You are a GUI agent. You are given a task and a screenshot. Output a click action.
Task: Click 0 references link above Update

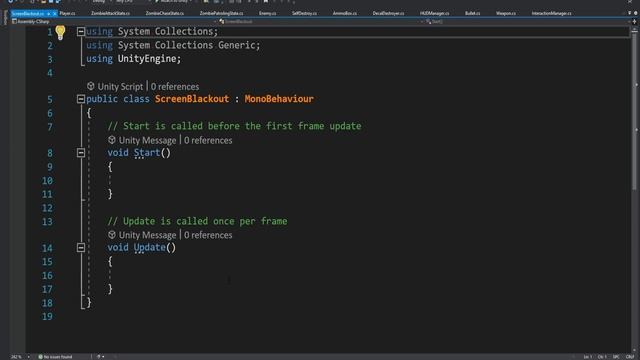pyautogui.click(x=208, y=235)
